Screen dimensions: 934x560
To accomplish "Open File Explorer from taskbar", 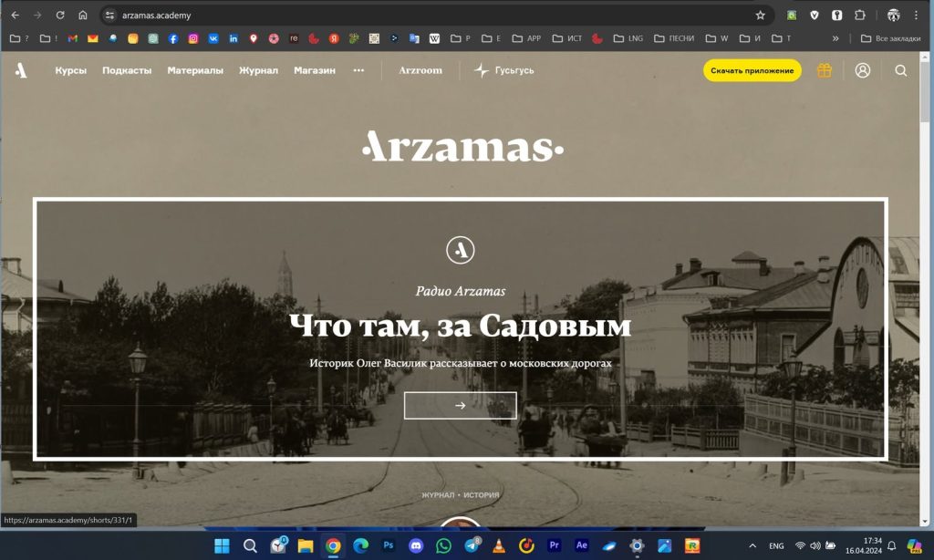I will pos(306,545).
